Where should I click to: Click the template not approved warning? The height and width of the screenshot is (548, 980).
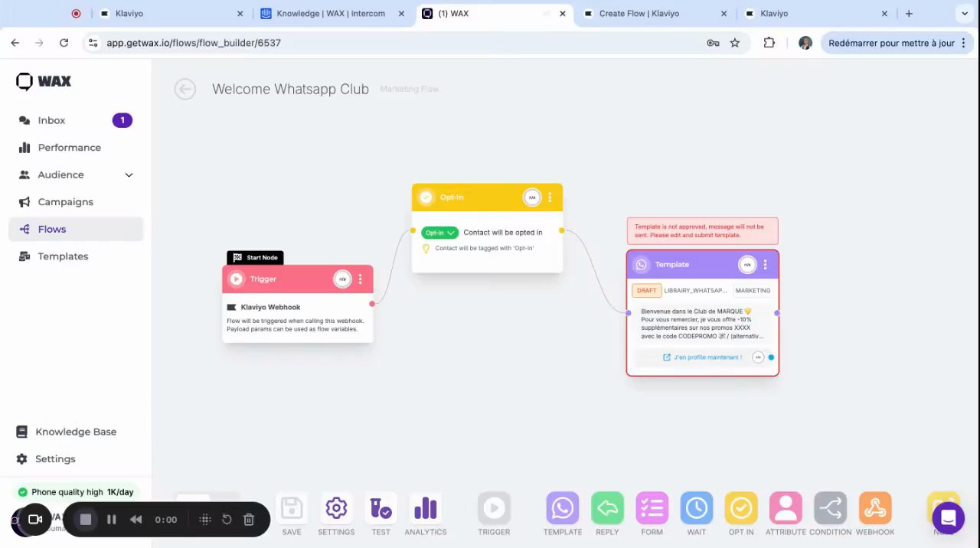(x=702, y=231)
